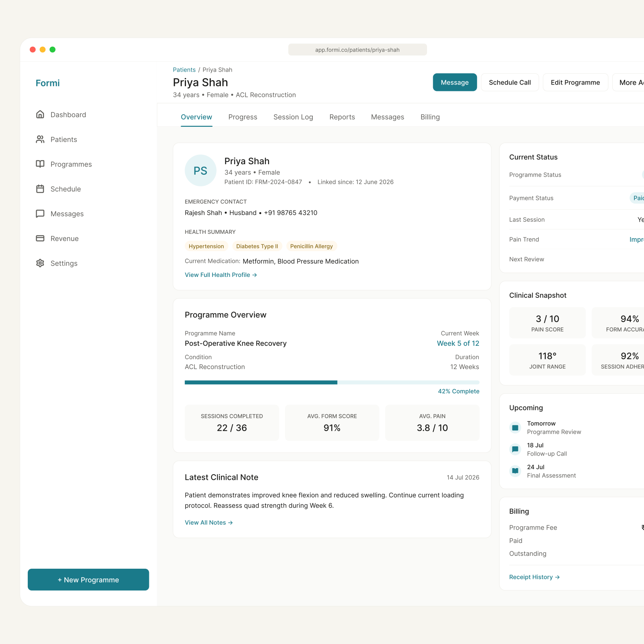
Task: Click the programme progress bar
Action: tap(332, 382)
